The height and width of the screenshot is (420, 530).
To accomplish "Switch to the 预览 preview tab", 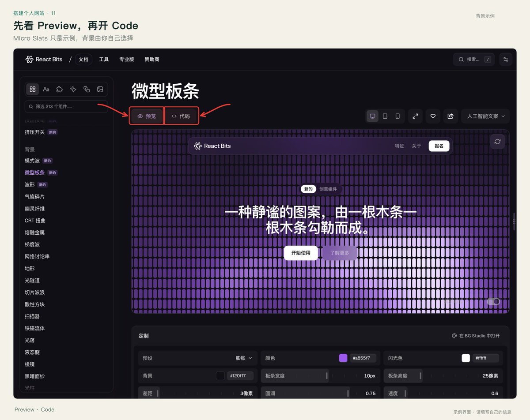I will [x=147, y=116].
